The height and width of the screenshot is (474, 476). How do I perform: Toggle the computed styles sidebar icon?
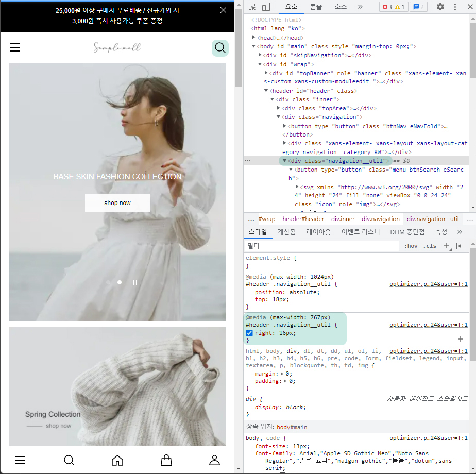pos(460,246)
